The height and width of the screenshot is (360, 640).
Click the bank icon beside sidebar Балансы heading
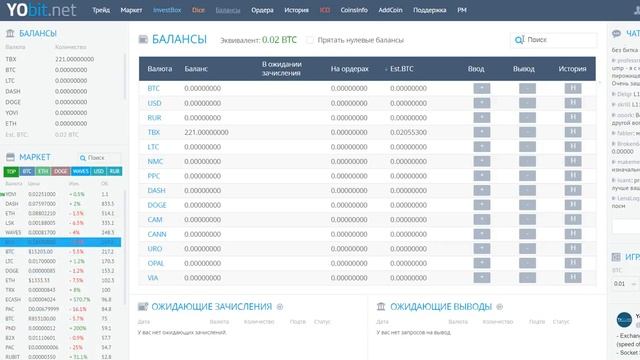(x=10, y=33)
